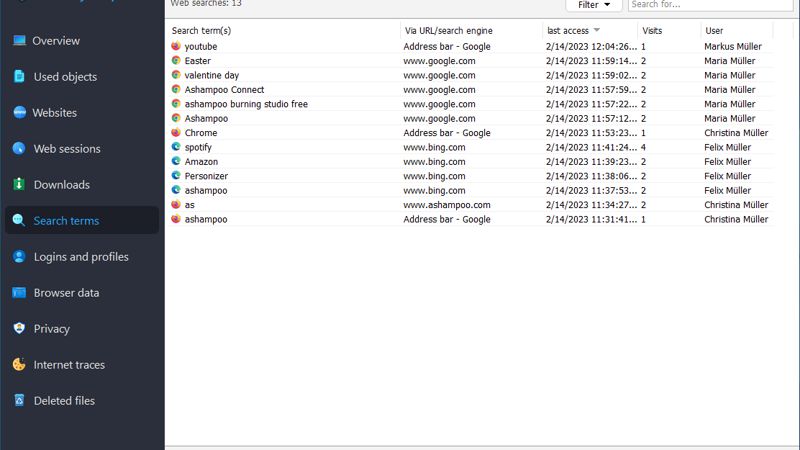Open the Filter dropdown

tap(594, 5)
